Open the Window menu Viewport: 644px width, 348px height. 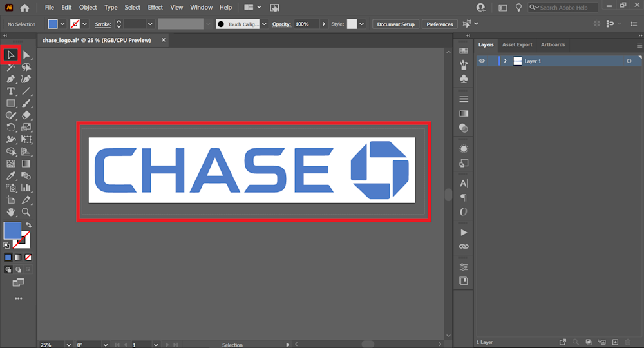201,7
